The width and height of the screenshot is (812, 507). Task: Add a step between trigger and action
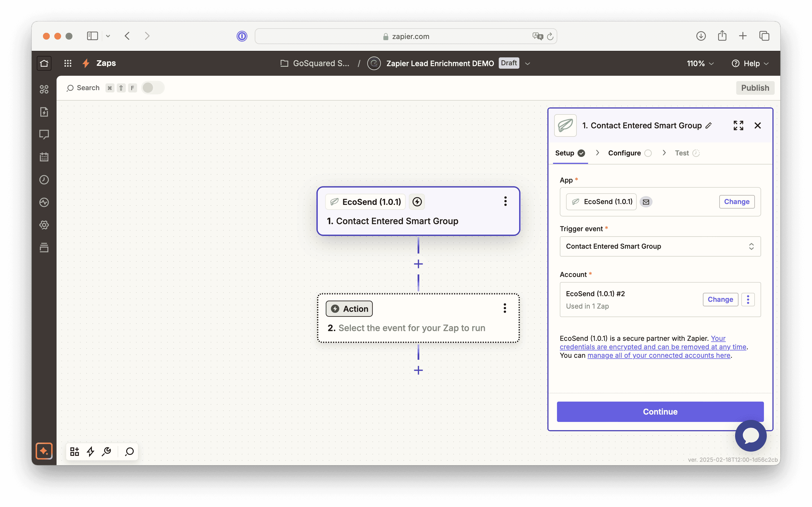tap(418, 264)
